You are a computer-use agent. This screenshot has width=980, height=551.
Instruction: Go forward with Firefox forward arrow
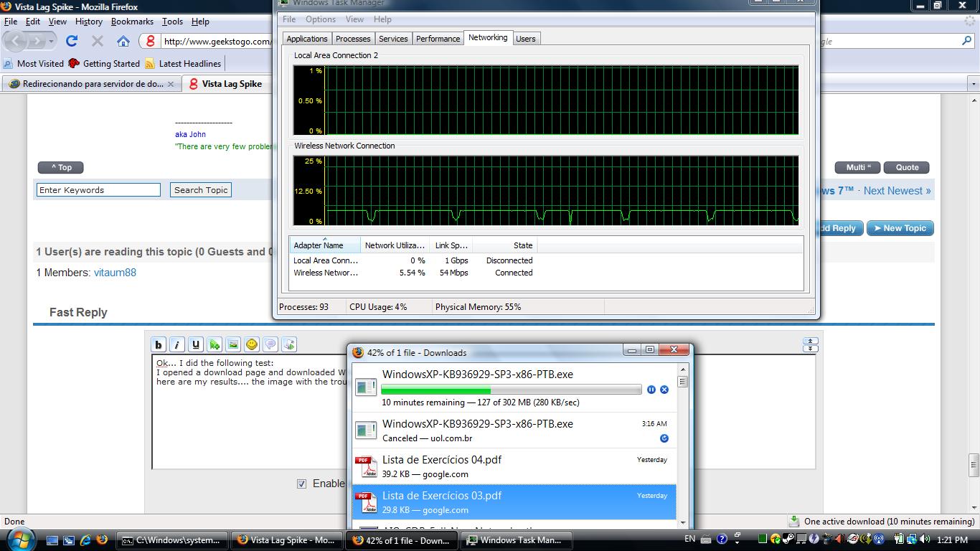pyautogui.click(x=37, y=41)
